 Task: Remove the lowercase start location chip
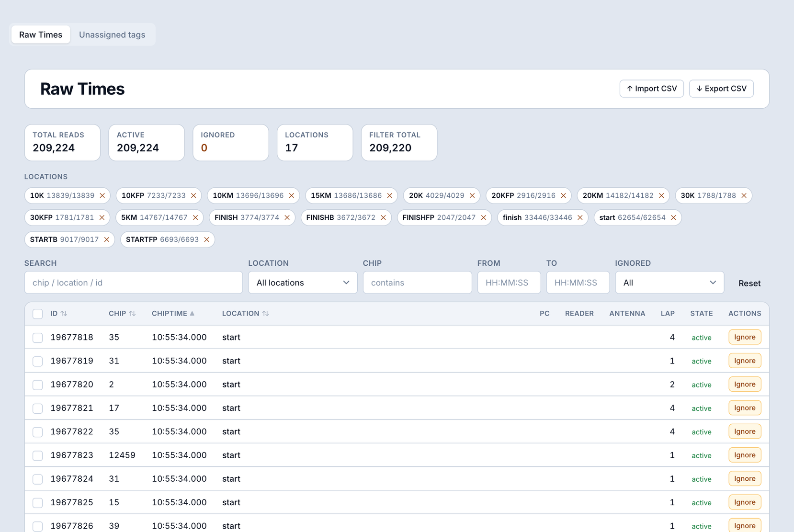pyautogui.click(x=673, y=217)
